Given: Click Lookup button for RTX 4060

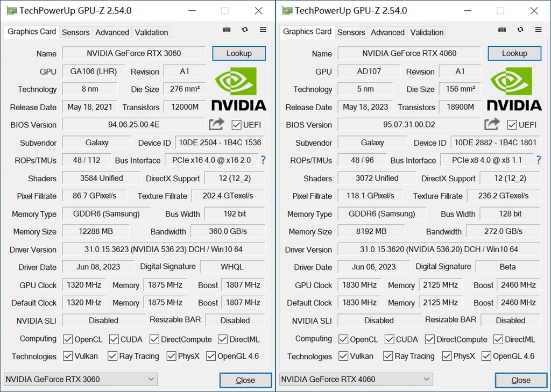Looking at the screenshot, I should coord(514,53).
